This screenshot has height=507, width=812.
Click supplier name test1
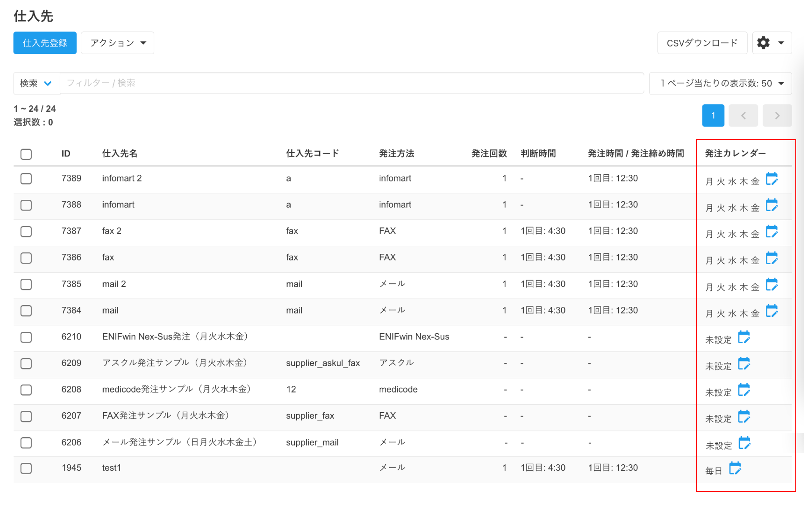111,468
